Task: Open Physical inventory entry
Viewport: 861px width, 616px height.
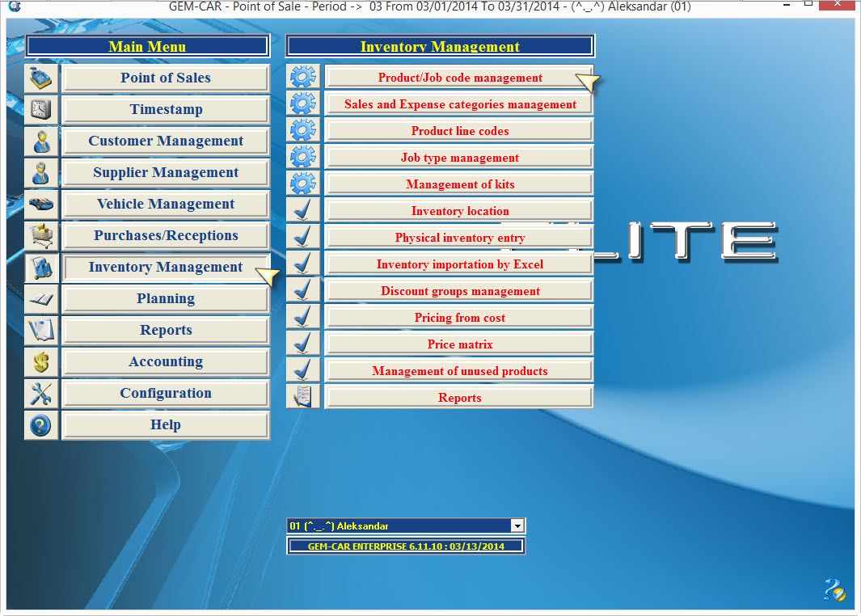Action: click(459, 237)
